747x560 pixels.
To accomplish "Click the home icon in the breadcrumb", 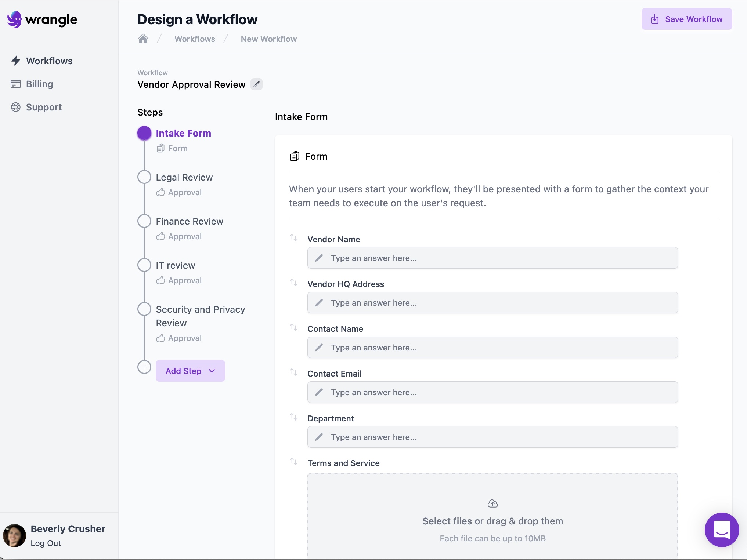I will coord(143,38).
